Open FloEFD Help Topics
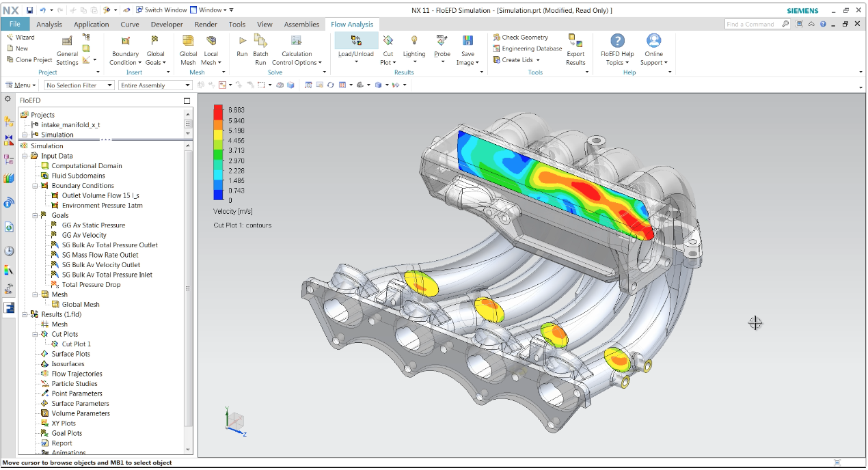 coord(617,50)
